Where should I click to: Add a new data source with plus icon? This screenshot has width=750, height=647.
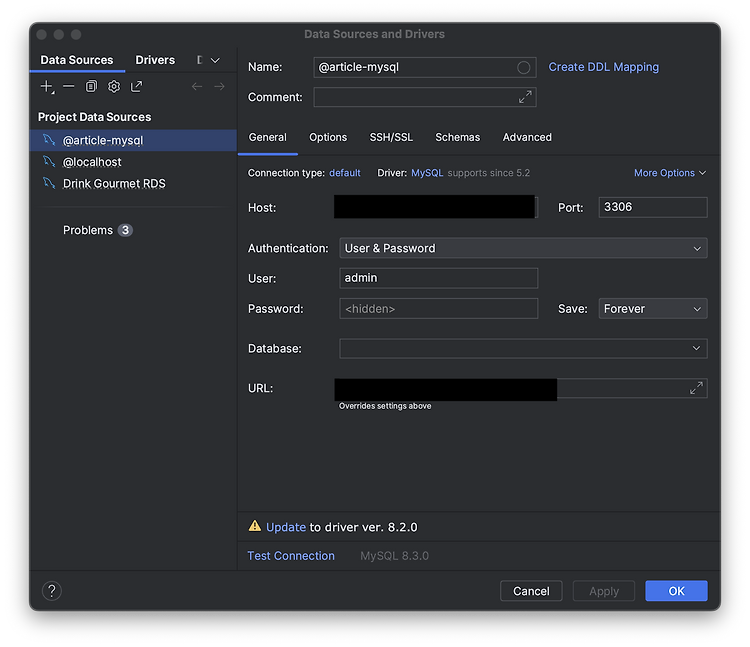47,87
